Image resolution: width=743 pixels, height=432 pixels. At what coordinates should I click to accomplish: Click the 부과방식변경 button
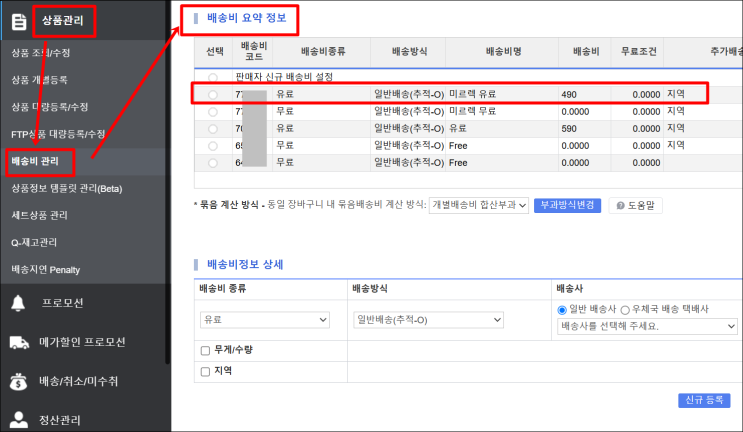coord(567,205)
